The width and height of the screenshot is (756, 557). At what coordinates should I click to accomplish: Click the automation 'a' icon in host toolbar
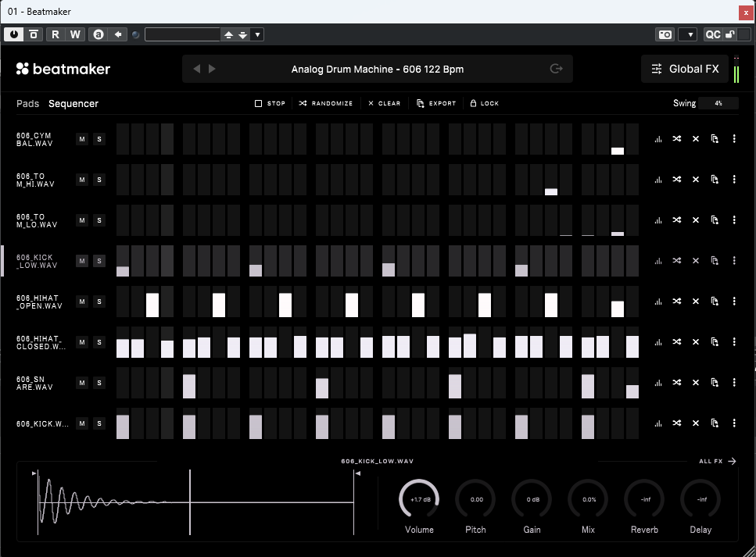pyautogui.click(x=99, y=34)
